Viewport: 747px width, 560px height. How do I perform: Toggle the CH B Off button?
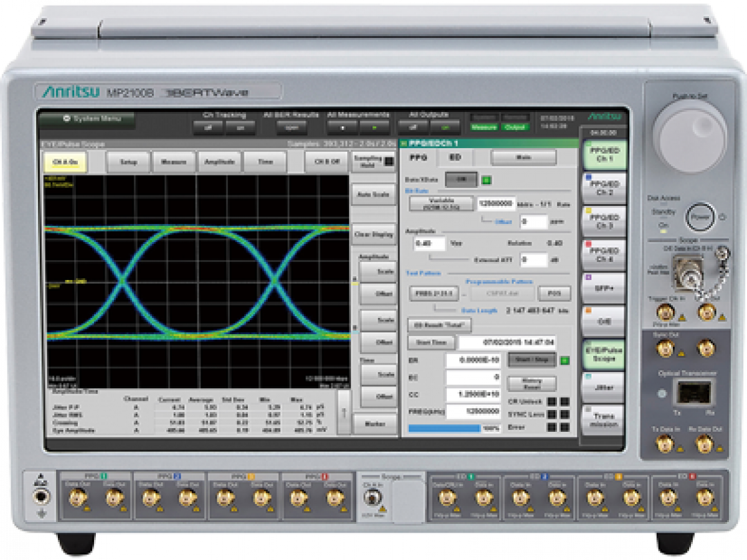pyautogui.click(x=327, y=162)
